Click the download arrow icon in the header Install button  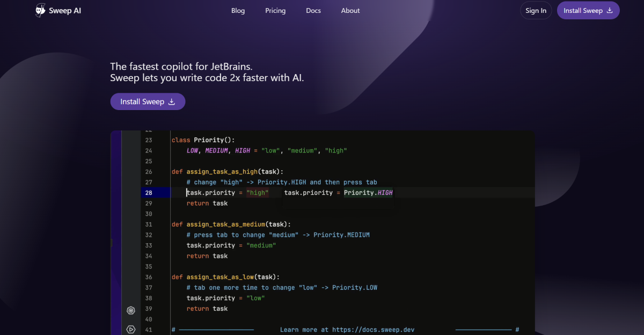click(x=609, y=11)
